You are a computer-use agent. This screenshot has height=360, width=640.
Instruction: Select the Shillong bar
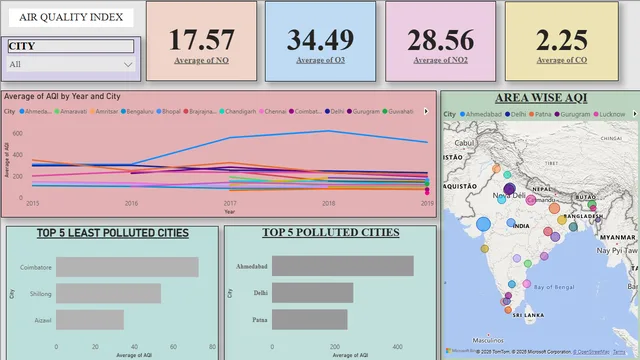pos(109,293)
